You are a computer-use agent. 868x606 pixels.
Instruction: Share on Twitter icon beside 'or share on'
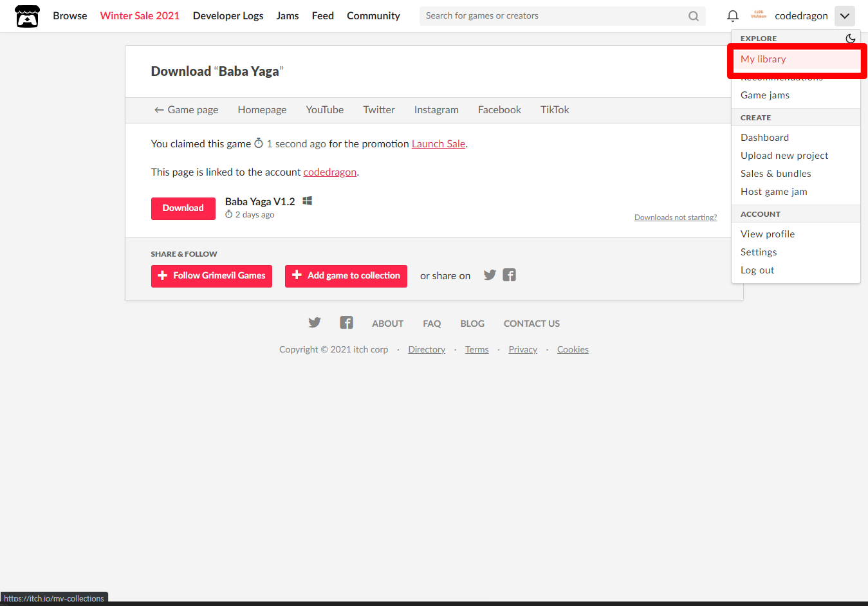tap(490, 275)
